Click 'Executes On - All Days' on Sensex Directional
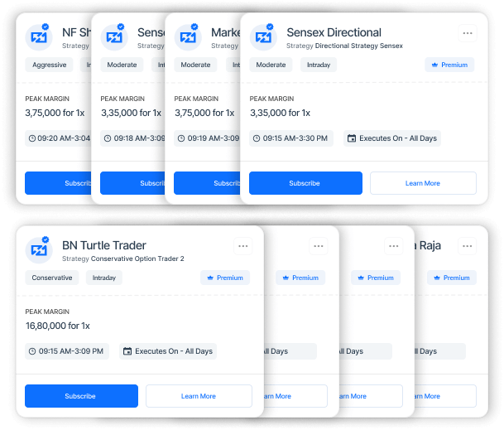Viewport: 504px width, 430px height. pyautogui.click(x=392, y=138)
